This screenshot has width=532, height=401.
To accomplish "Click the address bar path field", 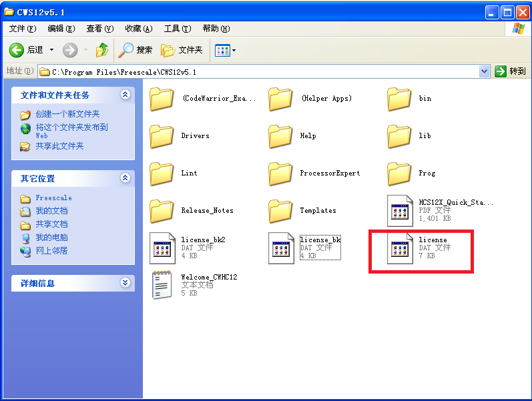I will click(x=258, y=71).
